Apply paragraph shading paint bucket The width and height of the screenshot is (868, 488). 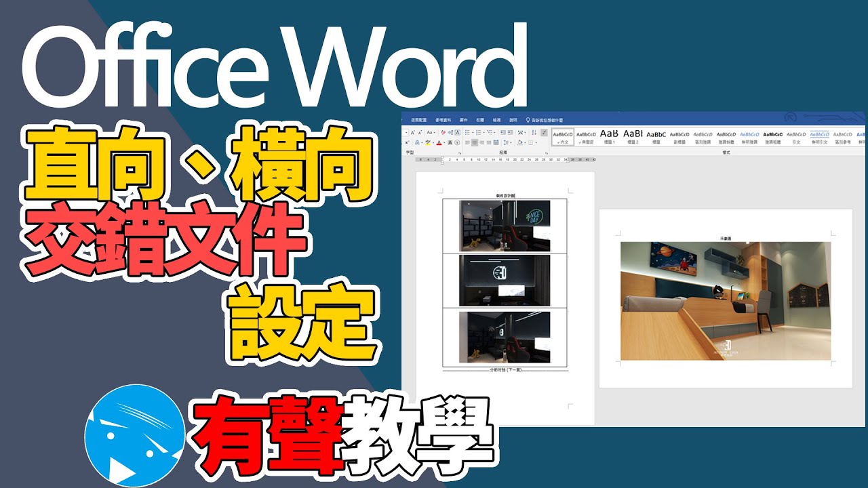pyautogui.click(x=519, y=142)
